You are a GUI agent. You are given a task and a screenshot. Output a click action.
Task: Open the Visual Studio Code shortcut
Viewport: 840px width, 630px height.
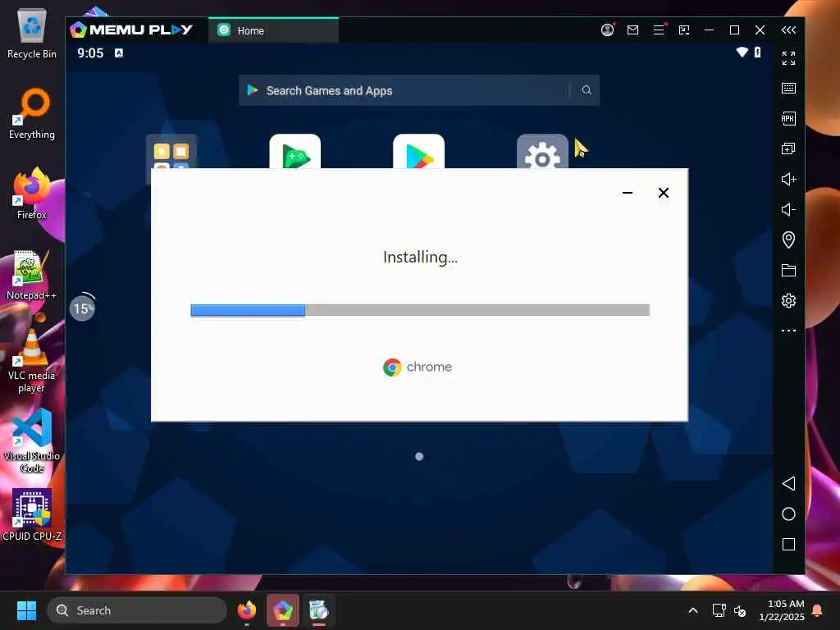32,441
